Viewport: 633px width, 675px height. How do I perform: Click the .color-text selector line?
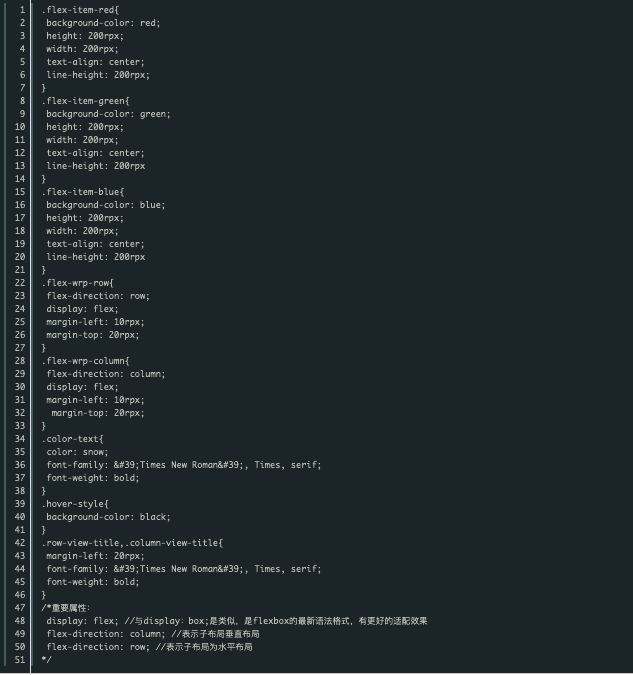[72, 439]
